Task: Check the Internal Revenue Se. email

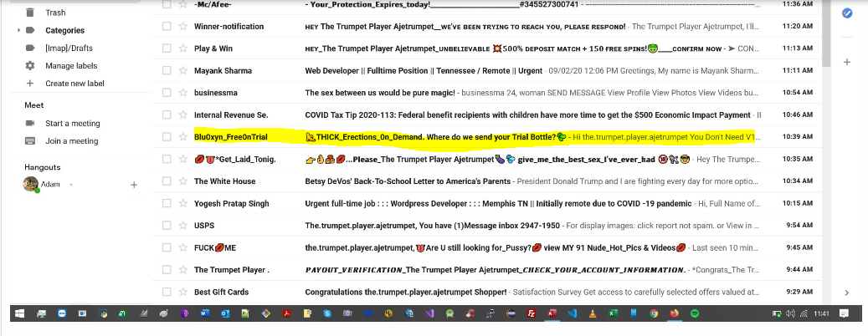Action: pyautogui.click(x=167, y=115)
